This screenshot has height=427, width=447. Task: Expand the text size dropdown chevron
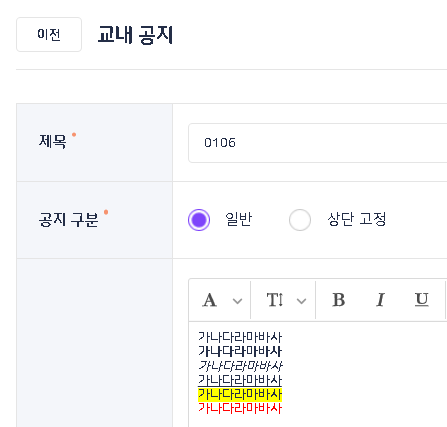click(x=301, y=301)
